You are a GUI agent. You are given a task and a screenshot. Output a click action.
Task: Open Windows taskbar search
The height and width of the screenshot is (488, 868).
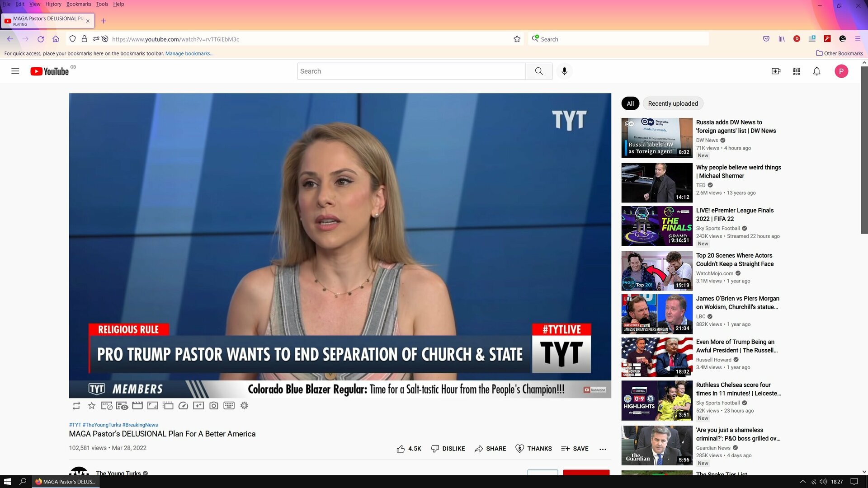click(23, 482)
